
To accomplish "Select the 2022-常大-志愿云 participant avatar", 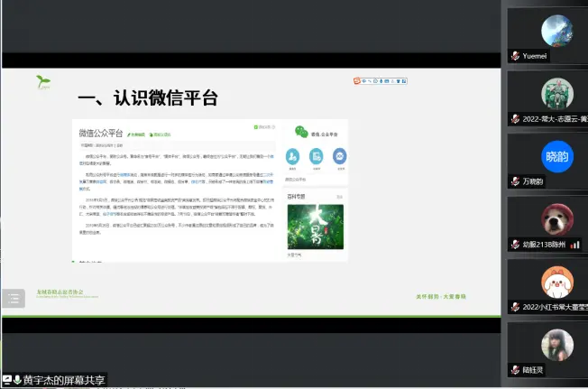I will [x=556, y=94].
